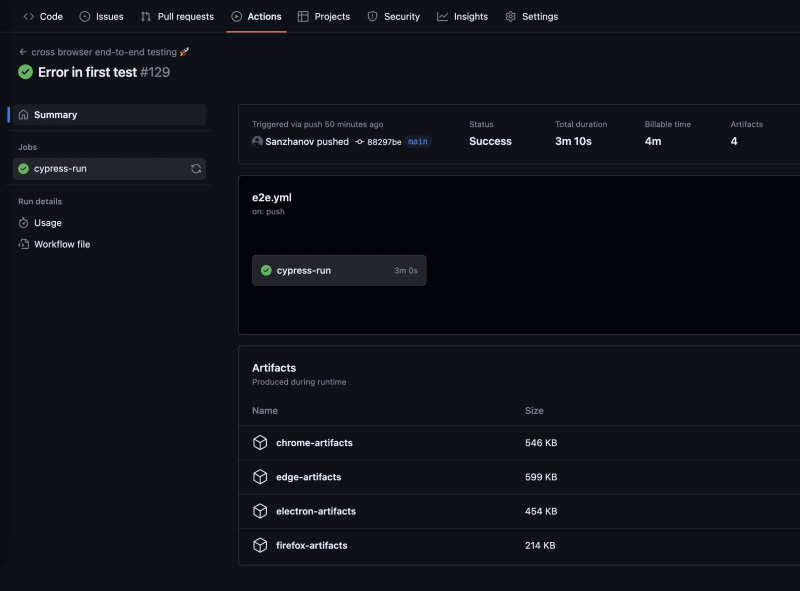The image size is (800, 591).
Task: Click the 214 KB size value
Action: 540,545
